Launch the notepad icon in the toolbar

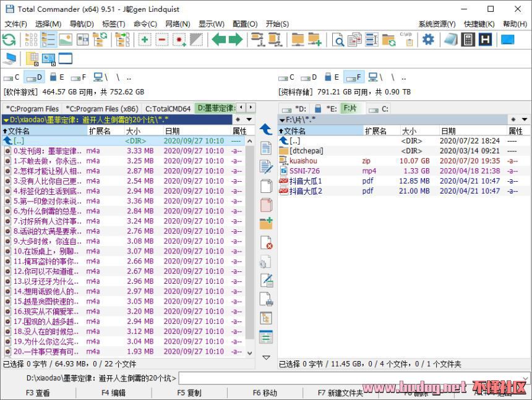[x=451, y=40]
